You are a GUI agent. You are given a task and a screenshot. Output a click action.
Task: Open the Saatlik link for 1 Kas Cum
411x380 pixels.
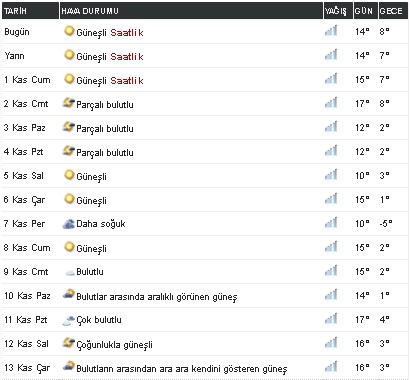[127, 81]
